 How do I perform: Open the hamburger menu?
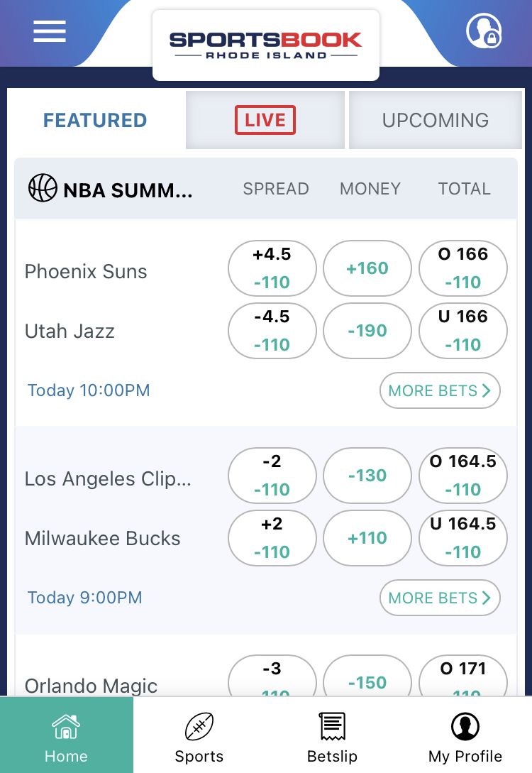(50, 31)
